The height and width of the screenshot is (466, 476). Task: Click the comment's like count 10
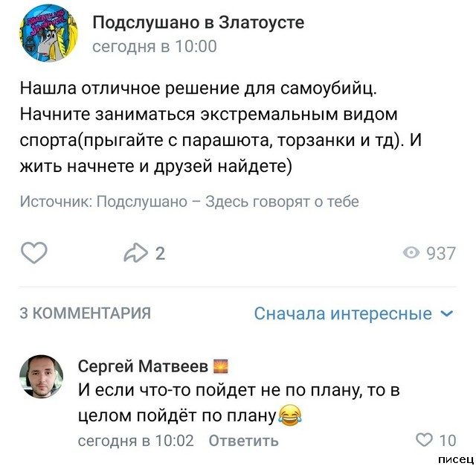point(448,440)
